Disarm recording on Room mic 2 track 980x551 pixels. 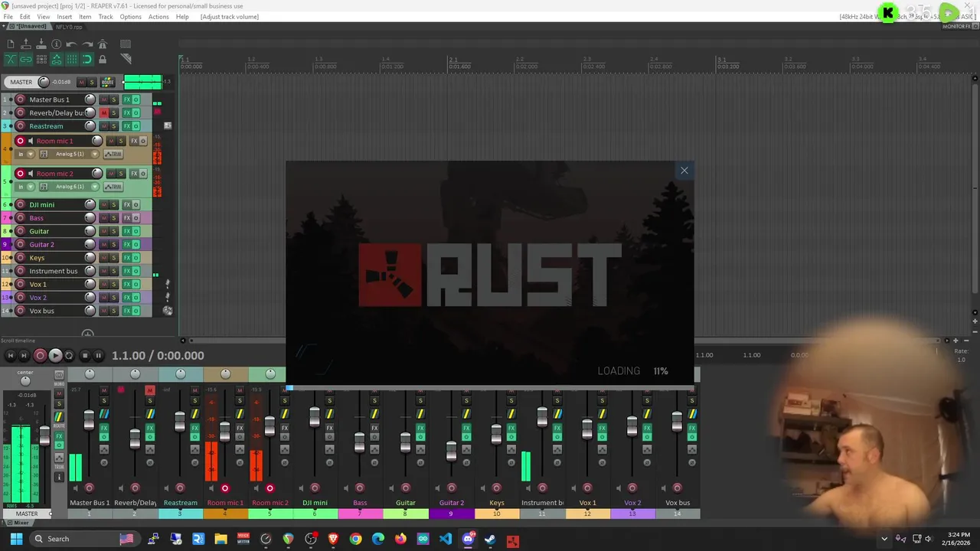click(21, 174)
